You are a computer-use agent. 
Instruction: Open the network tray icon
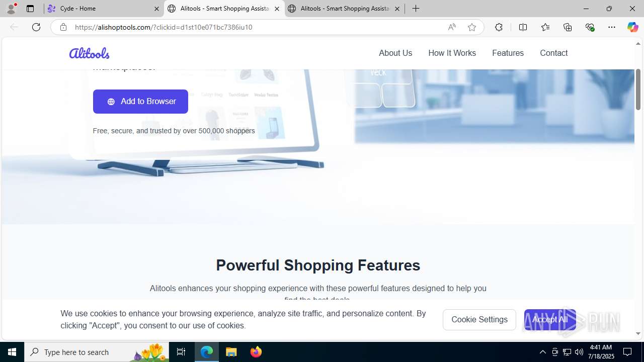point(567,352)
